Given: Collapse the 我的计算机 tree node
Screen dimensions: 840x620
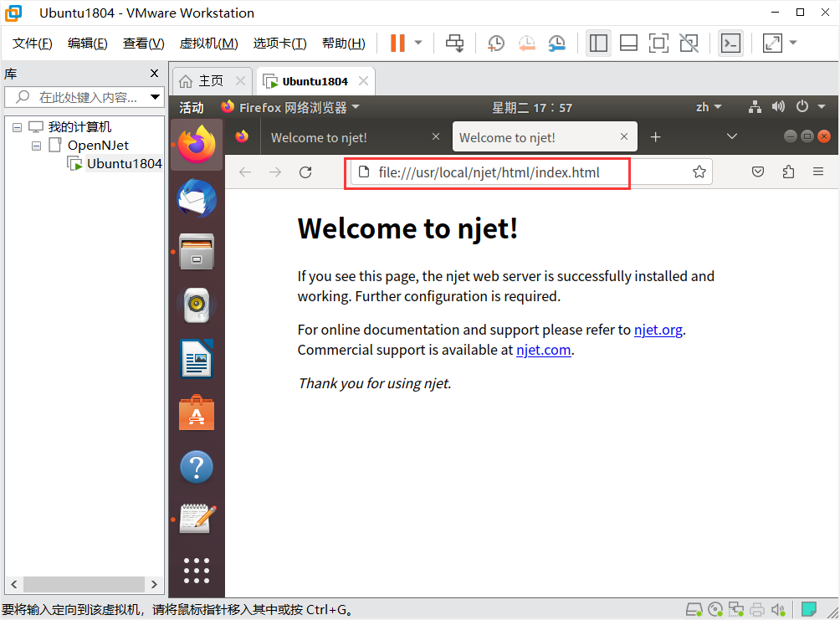Looking at the screenshot, I should [17, 127].
